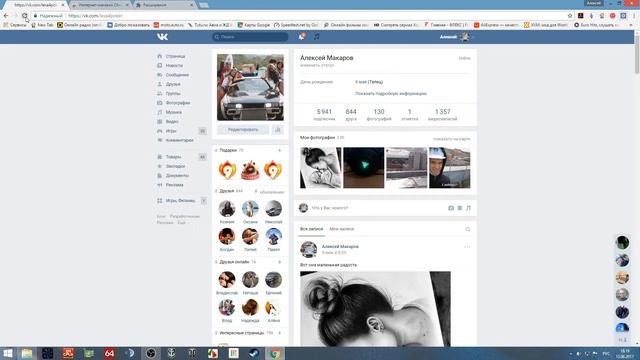The image size is (640, 360).
Task: Click the cake gift icon
Action: (250, 170)
